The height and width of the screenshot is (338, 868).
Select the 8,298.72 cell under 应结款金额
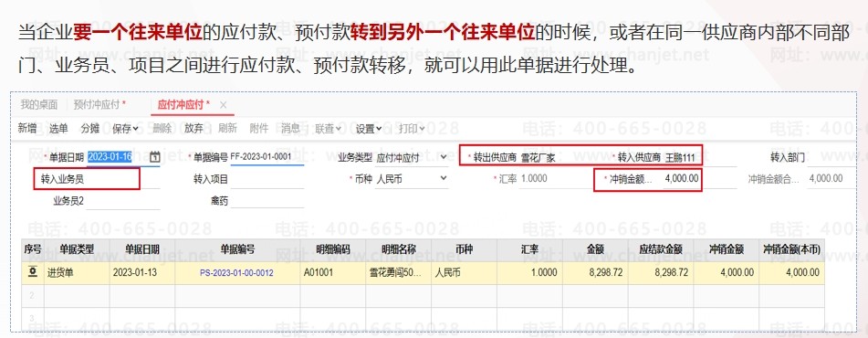[x=661, y=272]
